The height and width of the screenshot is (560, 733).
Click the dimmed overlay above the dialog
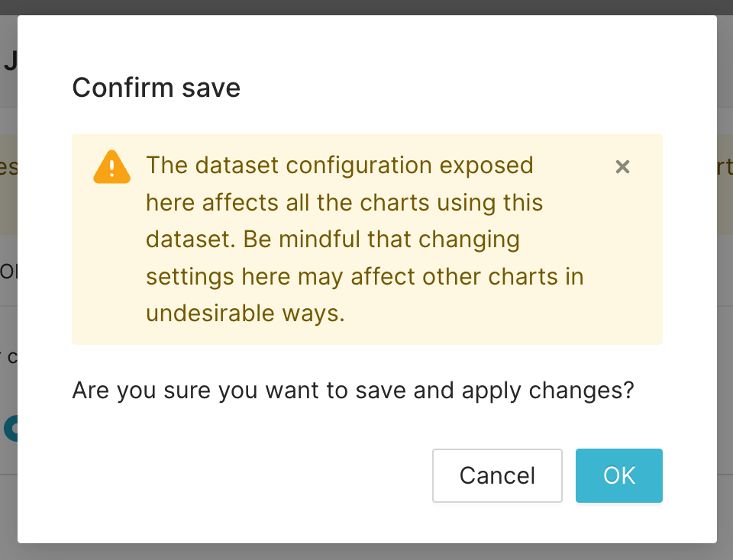click(x=366, y=9)
